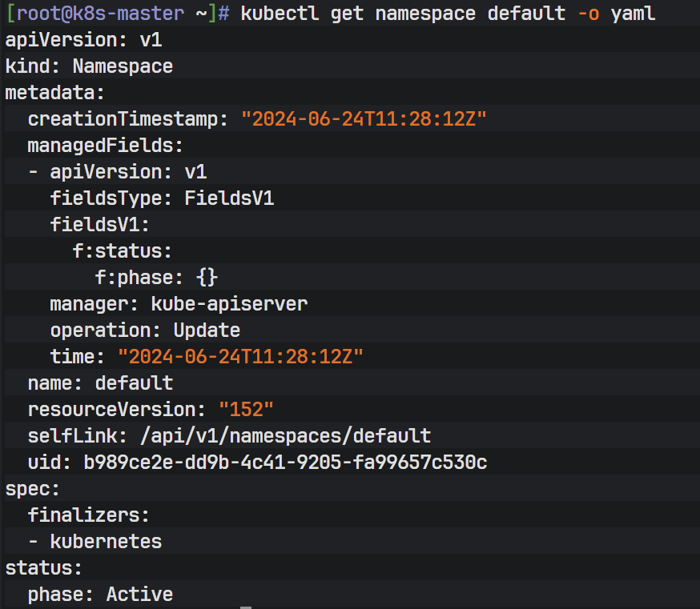
Task: Click the uid value starting b989ce2e
Action: 285,463
